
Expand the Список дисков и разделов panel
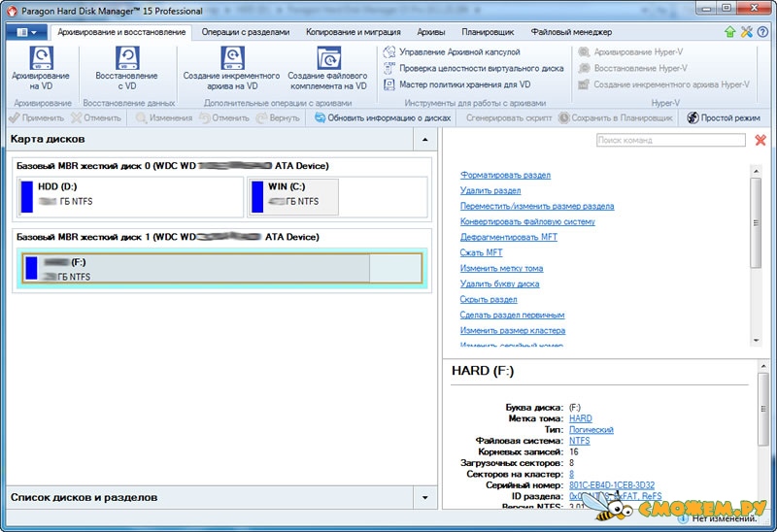424,498
